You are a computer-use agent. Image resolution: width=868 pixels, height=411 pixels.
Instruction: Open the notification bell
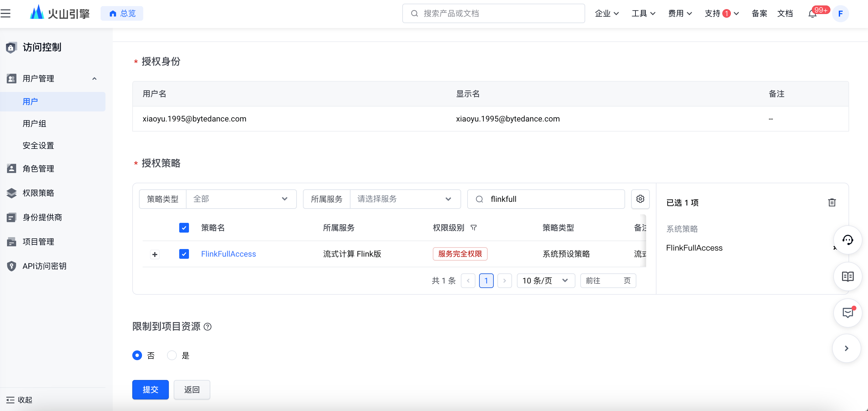[x=813, y=14]
